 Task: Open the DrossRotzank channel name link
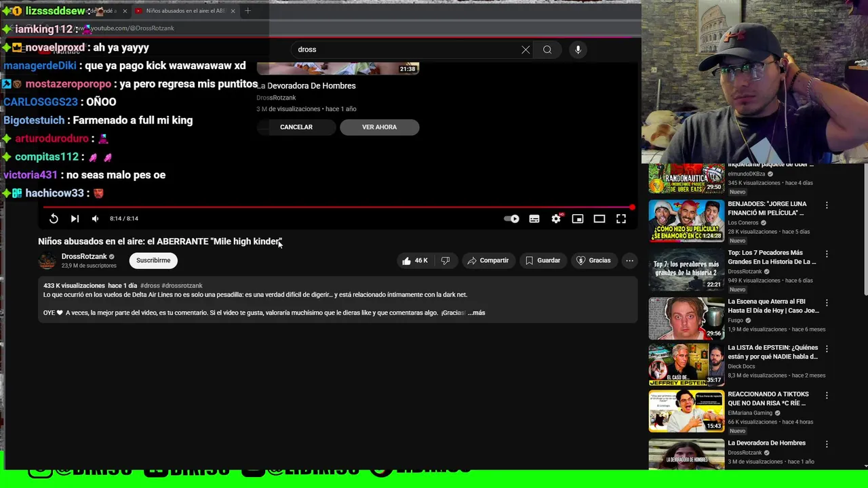pos(84,256)
